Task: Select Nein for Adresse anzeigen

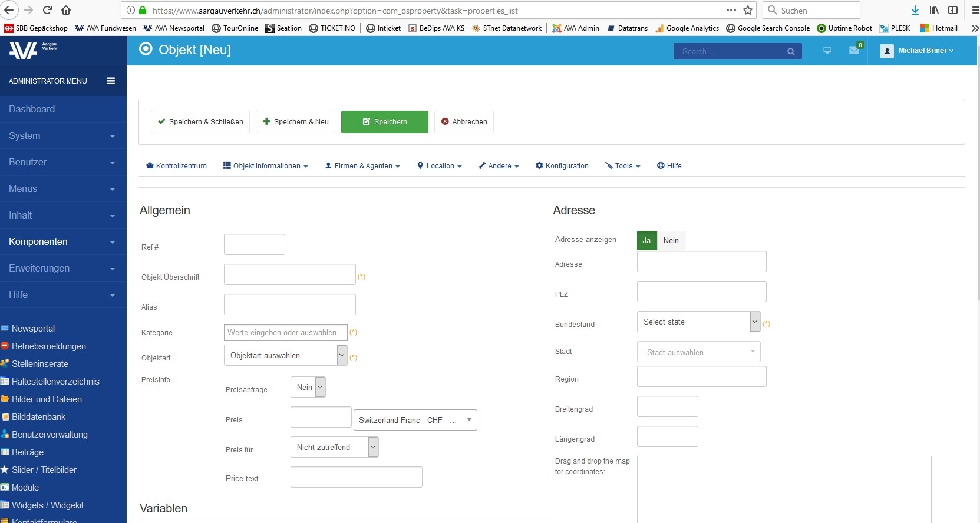Action: click(671, 240)
